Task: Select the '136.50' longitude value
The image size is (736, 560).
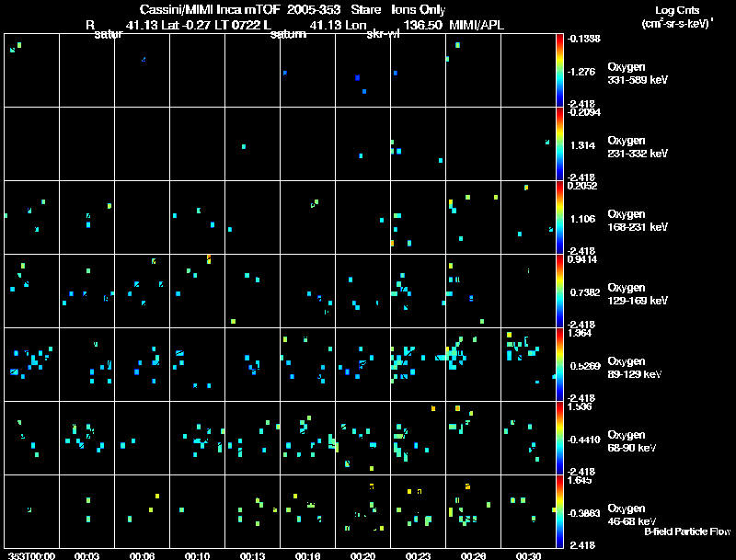Action: (422, 25)
